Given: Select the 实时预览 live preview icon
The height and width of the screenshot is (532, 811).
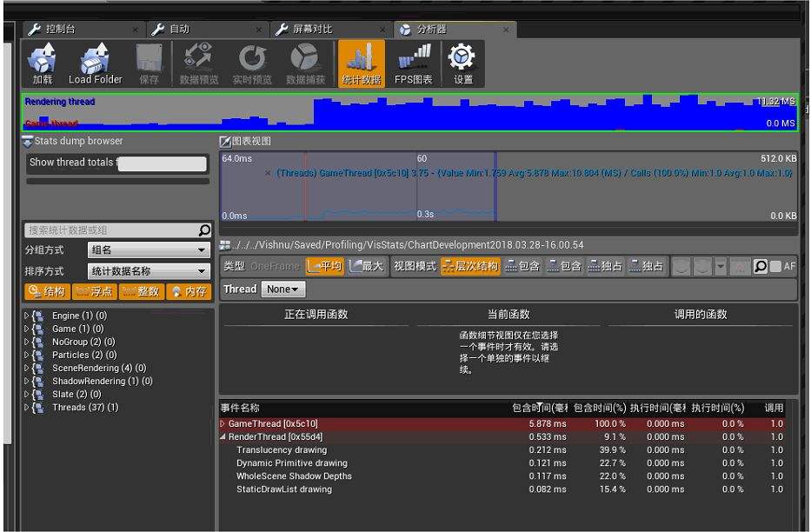Looking at the screenshot, I should coord(252,64).
